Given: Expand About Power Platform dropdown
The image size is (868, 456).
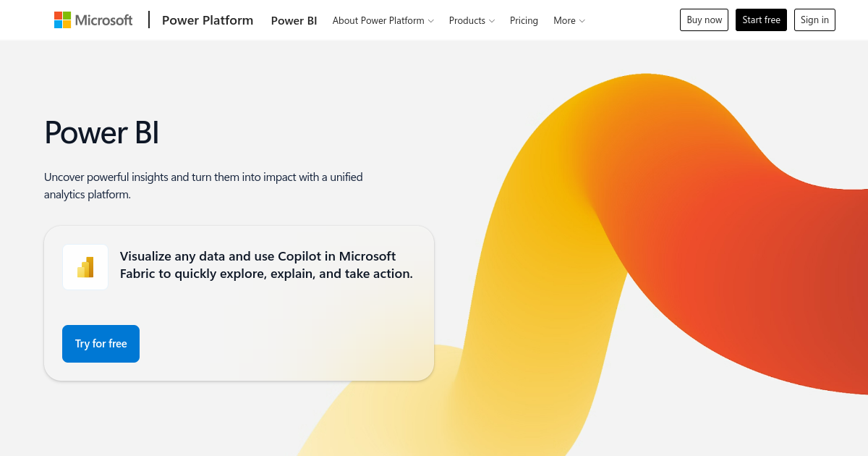Looking at the screenshot, I should [x=383, y=20].
